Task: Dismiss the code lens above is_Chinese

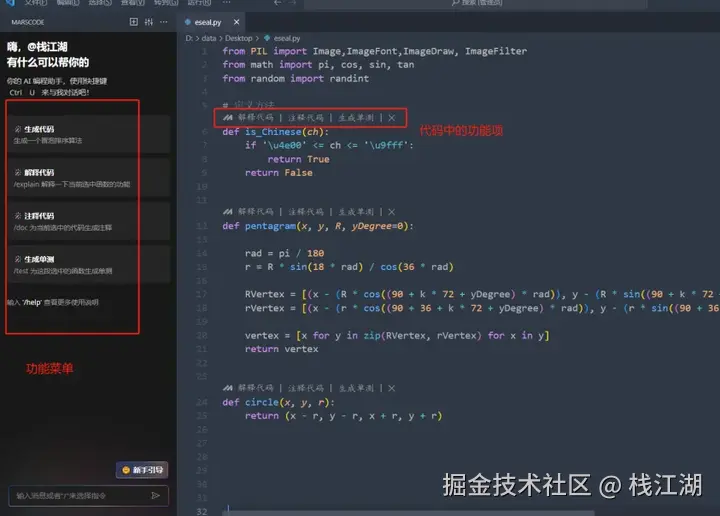Action: (392, 118)
